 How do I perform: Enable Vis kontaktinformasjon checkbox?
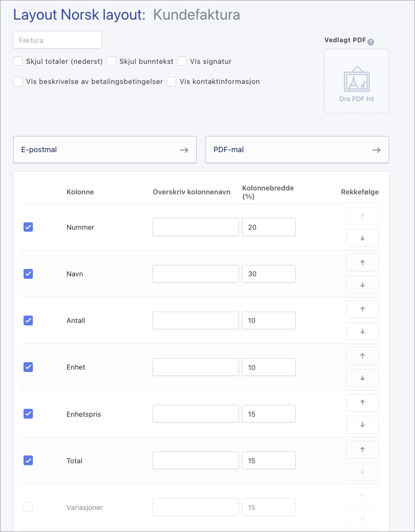pyautogui.click(x=172, y=81)
